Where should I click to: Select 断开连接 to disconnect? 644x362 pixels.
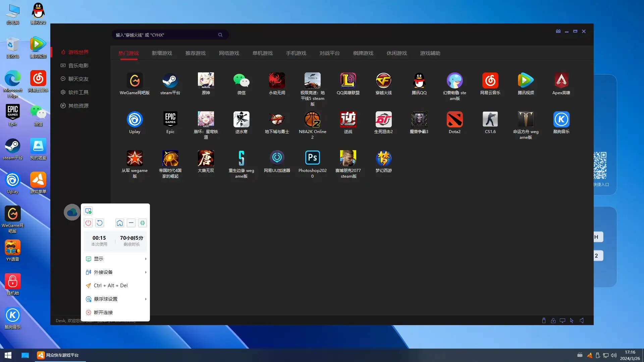click(x=115, y=312)
